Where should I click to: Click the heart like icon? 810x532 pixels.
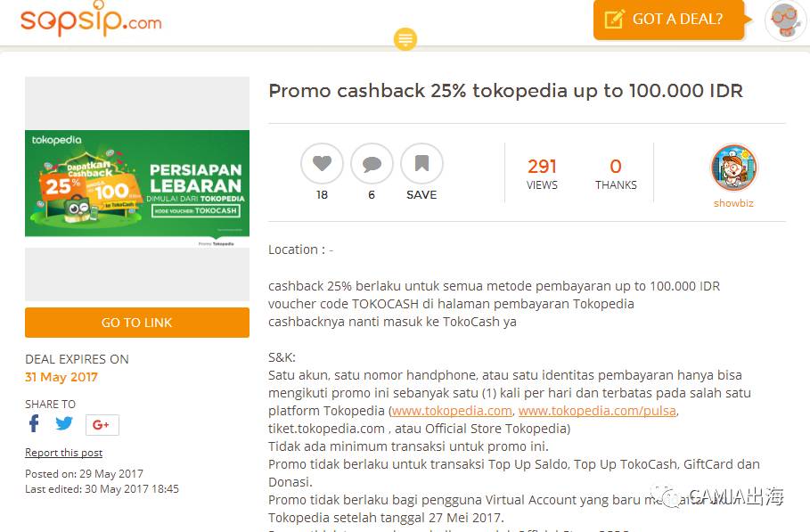coord(322,164)
